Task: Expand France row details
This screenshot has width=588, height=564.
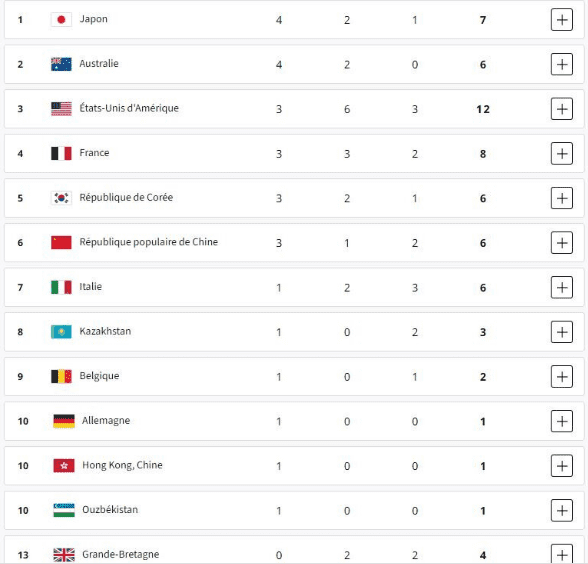Action: 562,153
